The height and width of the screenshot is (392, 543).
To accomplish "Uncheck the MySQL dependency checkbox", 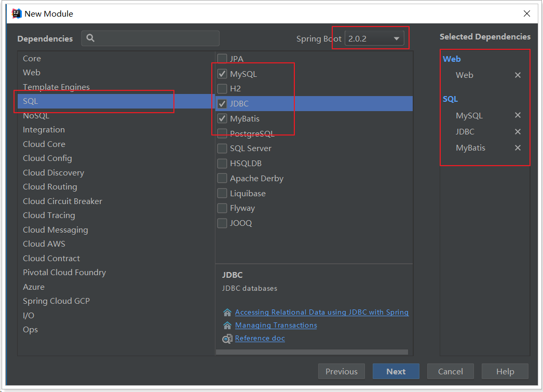I will point(222,74).
